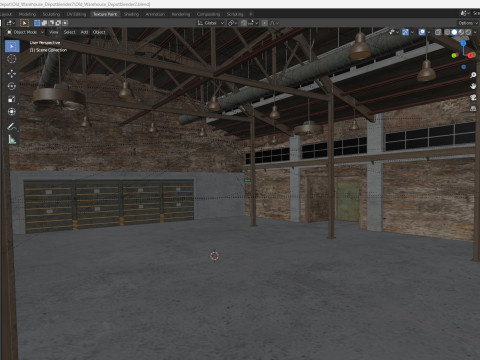This screenshot has width=480, height=360.
Task: Click the green Y axis dot on gizmo
Action: click(454, 55)
